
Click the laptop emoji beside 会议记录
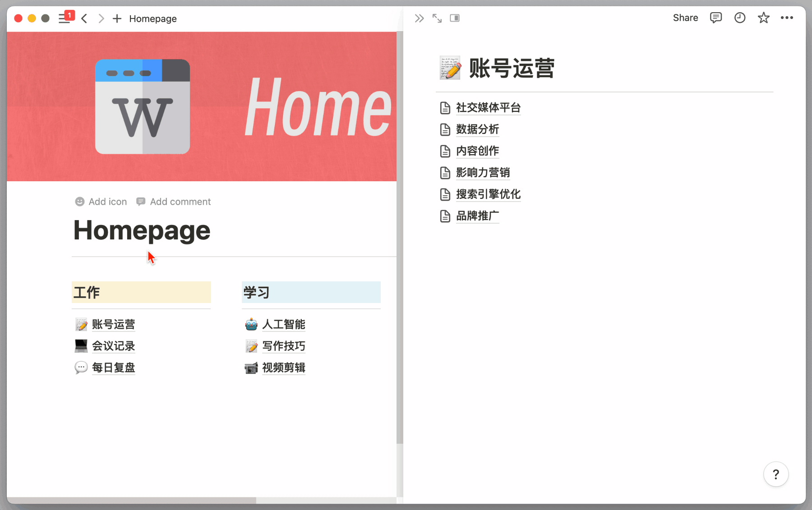point(81,346)
